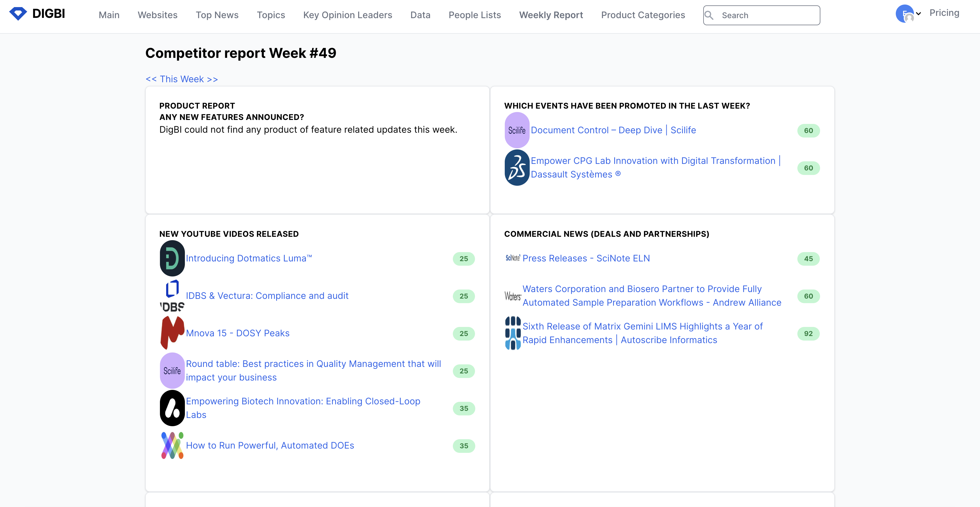The width and height of the screenshot is (980, 507).
Task: Click score badge 60 for Dassault Systèmes event
Action: [x=808, y=168]
